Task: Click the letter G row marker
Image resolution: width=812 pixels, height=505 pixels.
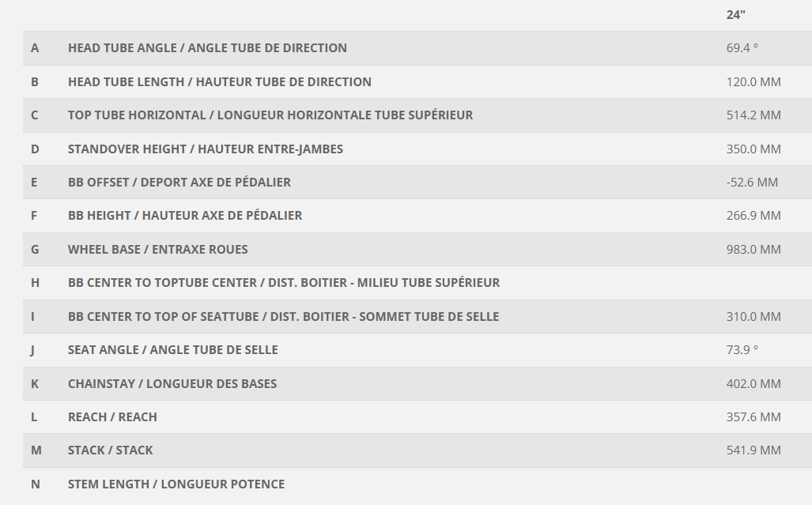Action: click(35, 250)
